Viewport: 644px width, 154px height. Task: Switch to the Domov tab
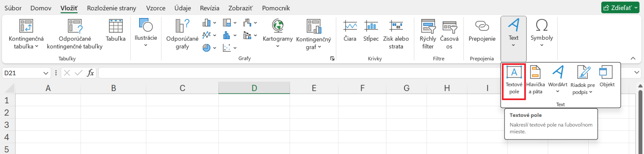[41, 8]
